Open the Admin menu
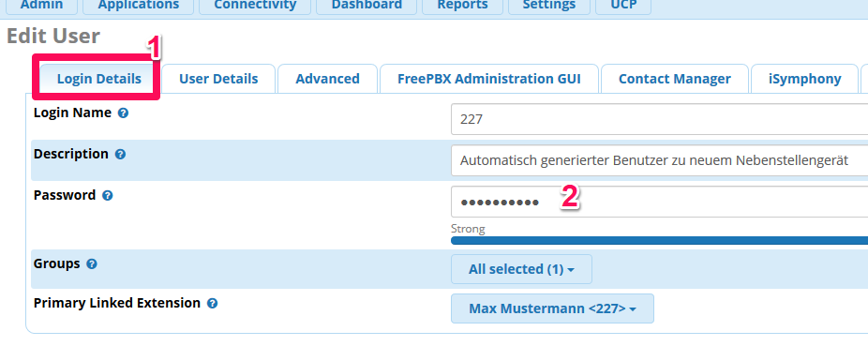 pos(41,6)
